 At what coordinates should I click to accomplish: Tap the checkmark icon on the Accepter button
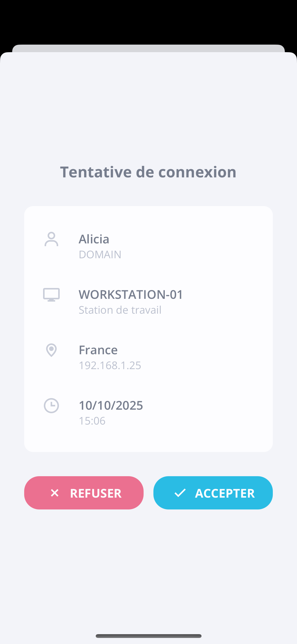tap(180, 493)
